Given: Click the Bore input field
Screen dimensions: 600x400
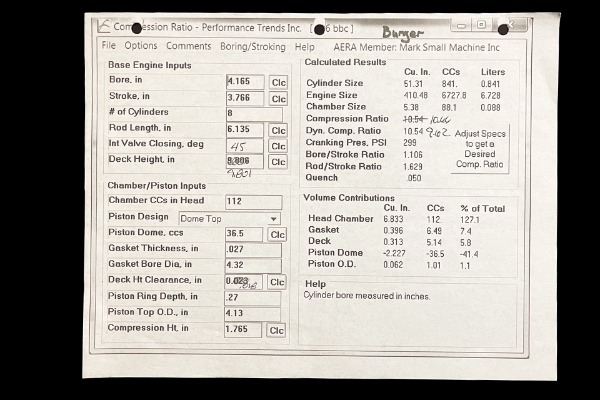Looking at the screenshot, I should click(x=245, y=82).
